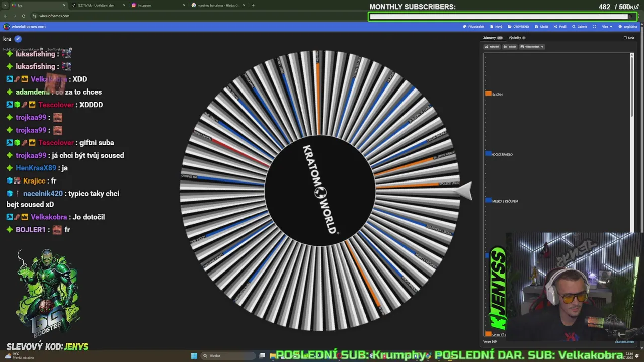The height and width of the screenshot is (362, 644).
Task: Close the Instagram browser tab
Action: (x=184, y=5)
